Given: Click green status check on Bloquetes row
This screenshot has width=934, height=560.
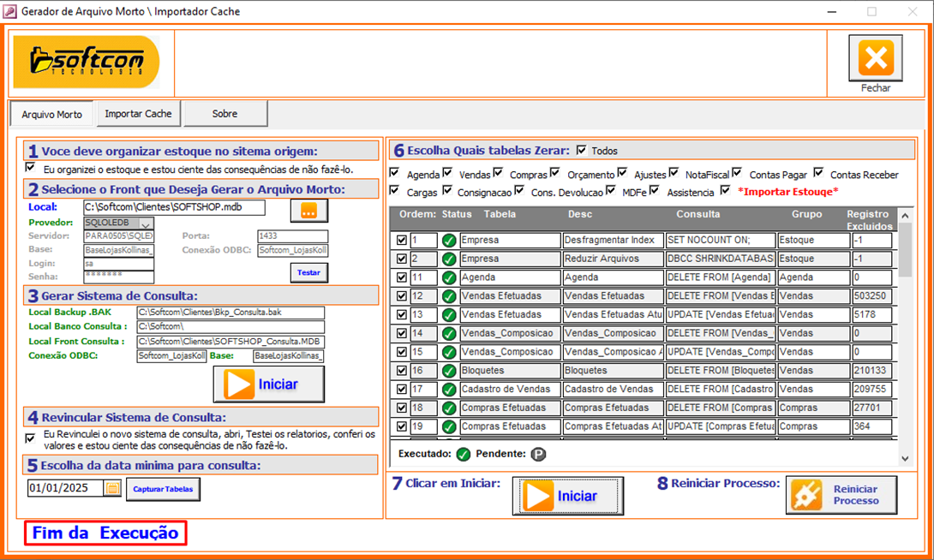Looking at the screenshot, I should pyautogui.click(x=449, y=371).
